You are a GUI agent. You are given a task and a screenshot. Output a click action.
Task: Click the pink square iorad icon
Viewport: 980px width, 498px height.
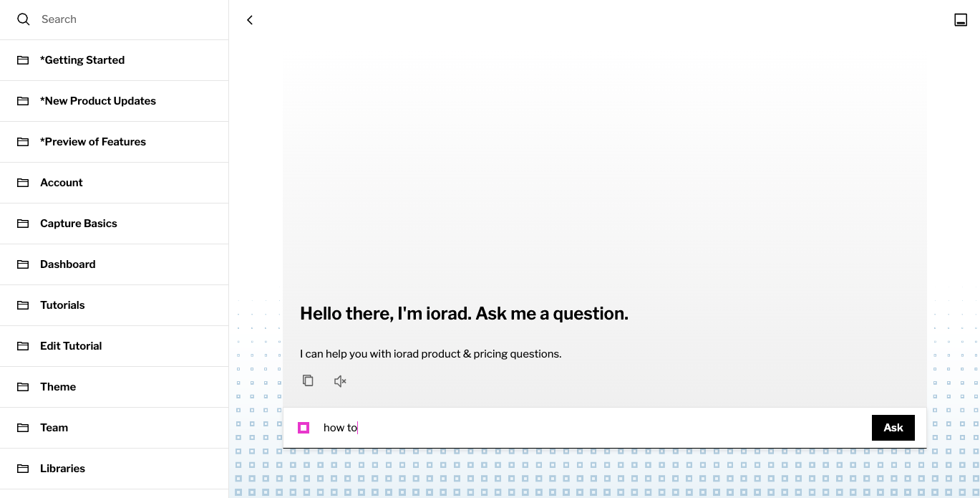coord(304,428)
